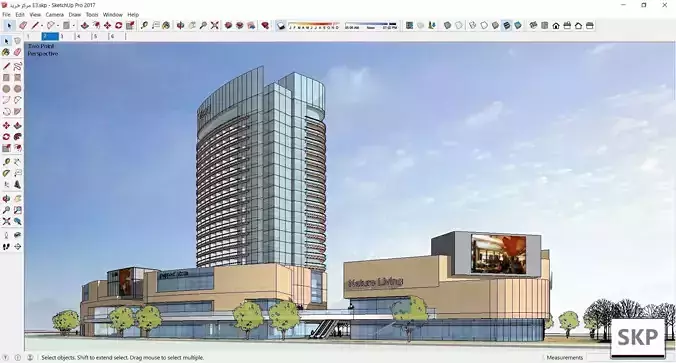This screenshot has height=363, width=676.
Task: Switch to scene tab 4
Action: click(x=84, y=37)
